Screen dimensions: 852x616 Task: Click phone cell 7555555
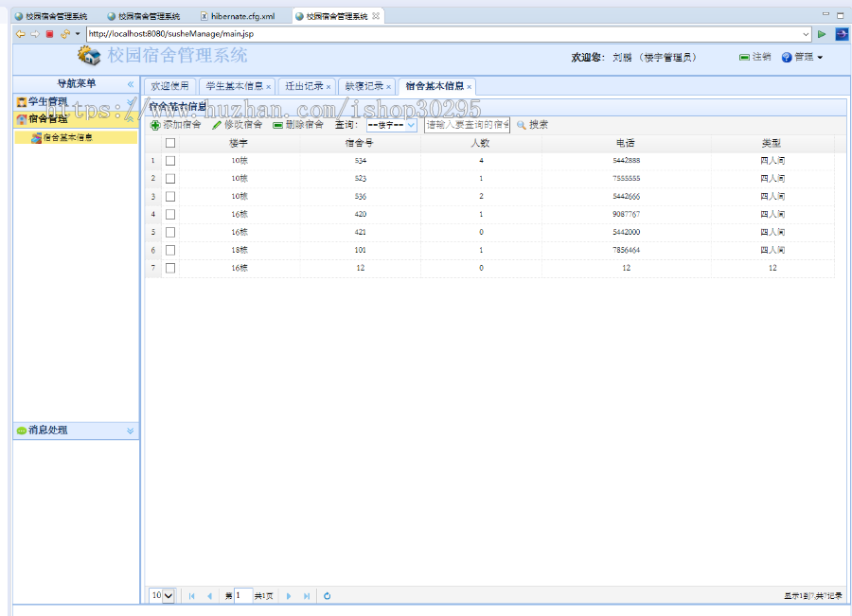pos(626,179)
